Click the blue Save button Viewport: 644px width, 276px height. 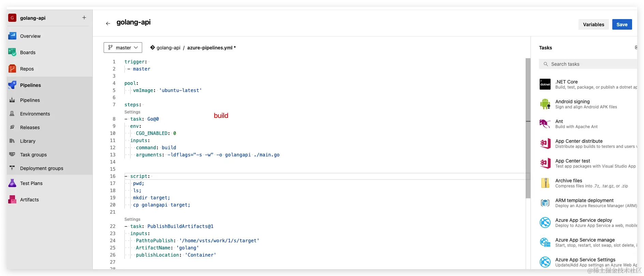pyautogui.click(x=622, y=25)
